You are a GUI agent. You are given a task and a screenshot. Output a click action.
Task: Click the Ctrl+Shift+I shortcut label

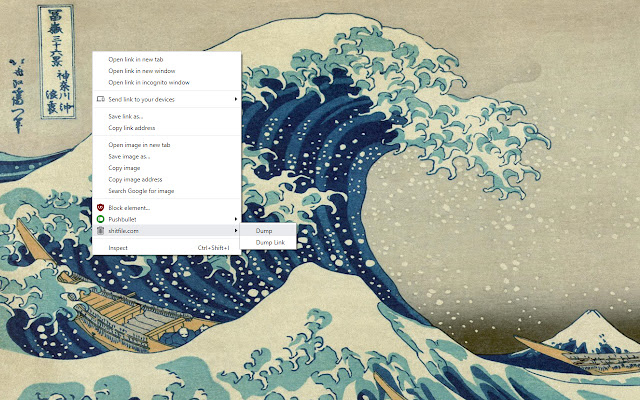(213, 248)
